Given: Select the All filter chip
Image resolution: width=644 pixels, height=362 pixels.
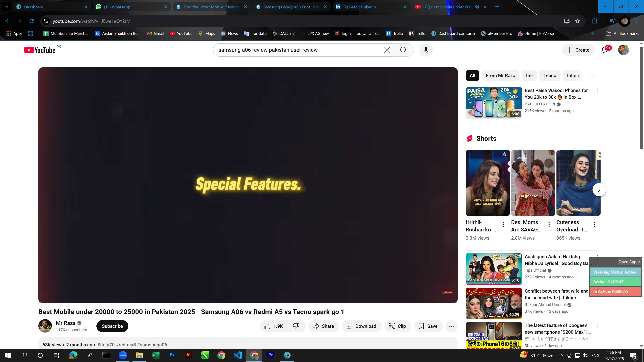Looking at the screenshot, I should (x=472, y=75).
